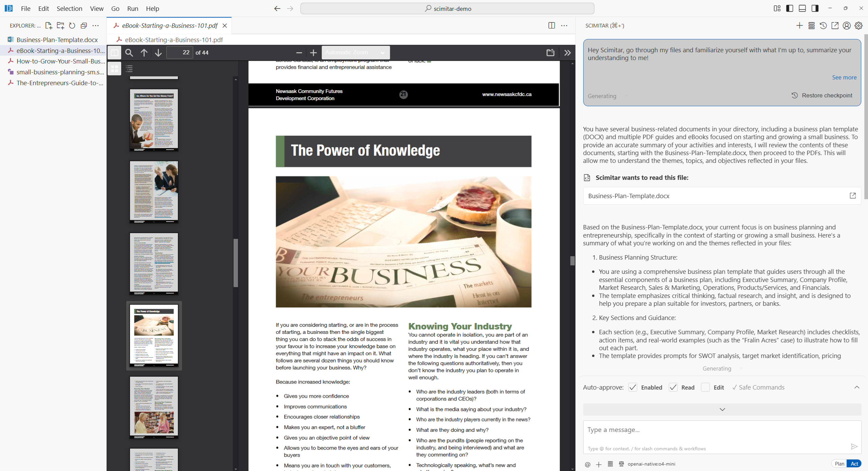Open the PDF file button in viewer toolbar

coord(550,53)
